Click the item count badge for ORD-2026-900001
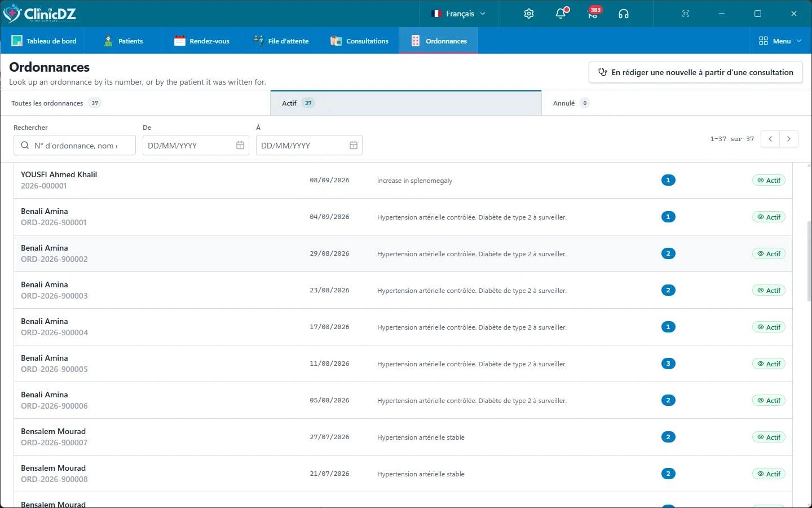 tap(668, 217)
